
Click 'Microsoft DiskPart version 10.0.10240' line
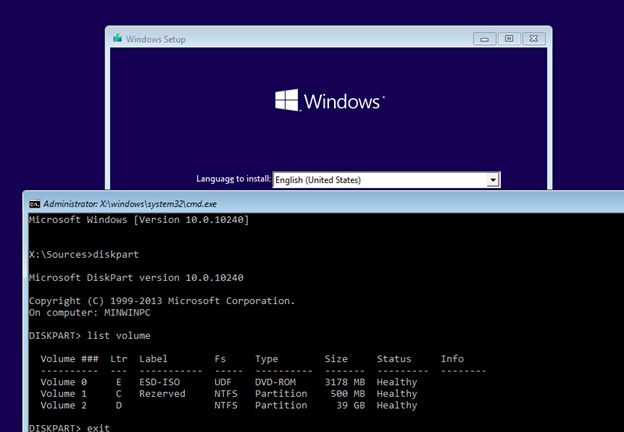click(136, 278)
